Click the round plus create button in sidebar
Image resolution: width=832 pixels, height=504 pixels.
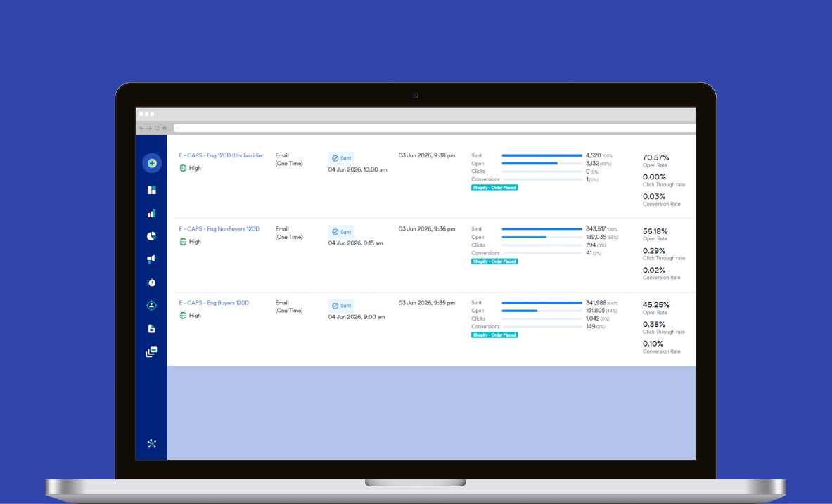(152, 163)
